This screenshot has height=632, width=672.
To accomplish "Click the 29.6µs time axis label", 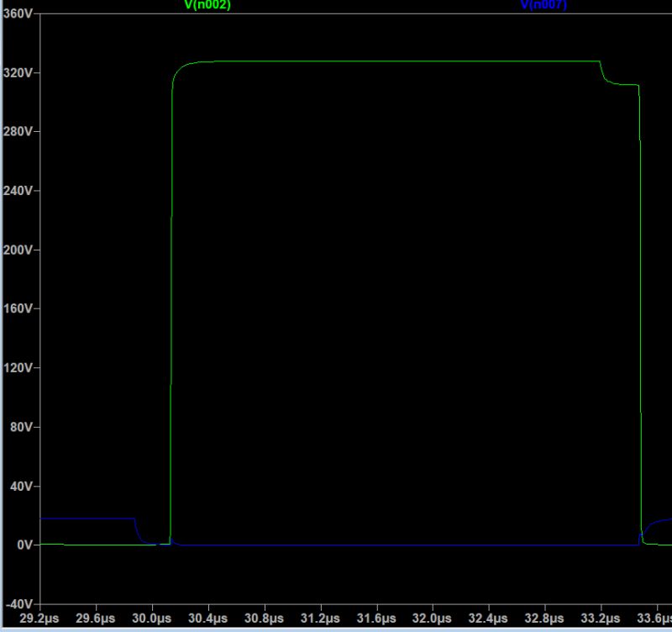I will click(x=96, y=619).
